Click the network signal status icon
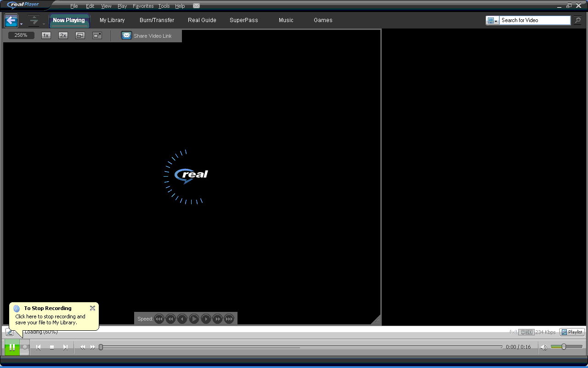The height and width of the screenshot is (368, 588). [x=514, y=332]
